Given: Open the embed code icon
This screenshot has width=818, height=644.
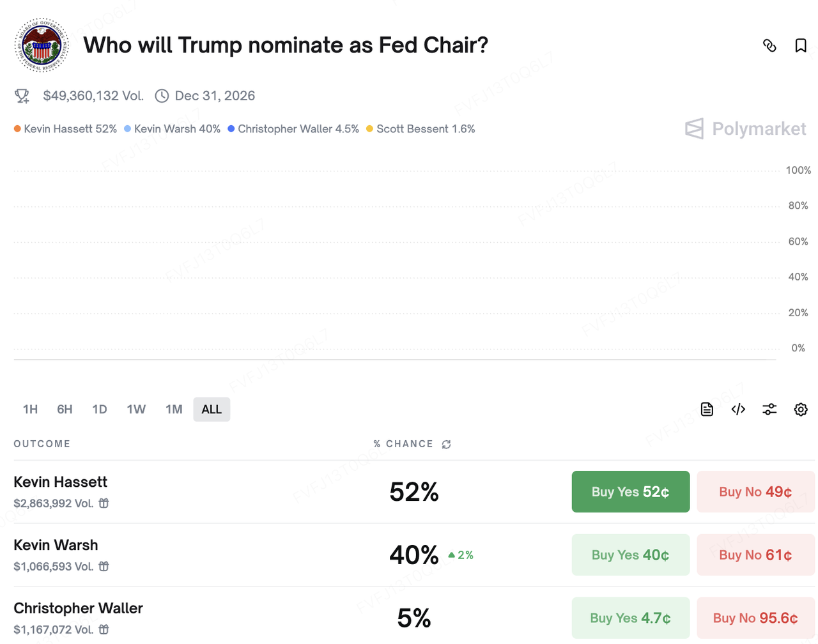Looking at the screenshot, I should coord(738,410).
